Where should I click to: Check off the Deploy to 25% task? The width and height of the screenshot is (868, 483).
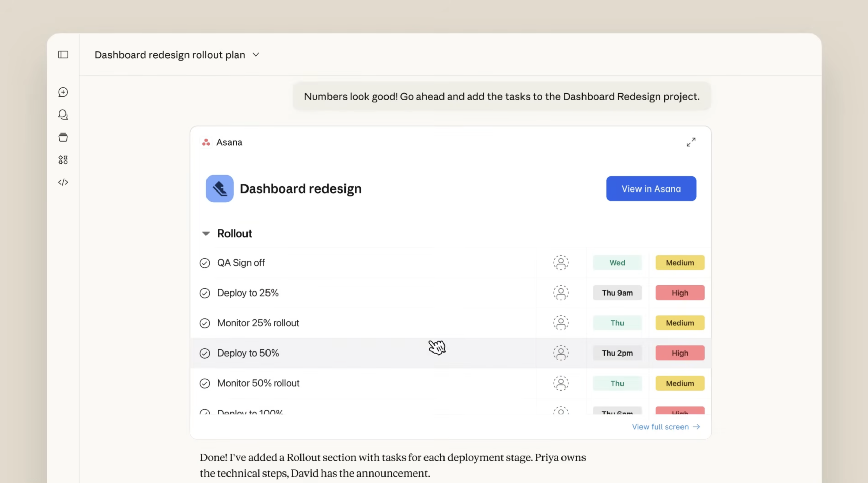(205, 293)
